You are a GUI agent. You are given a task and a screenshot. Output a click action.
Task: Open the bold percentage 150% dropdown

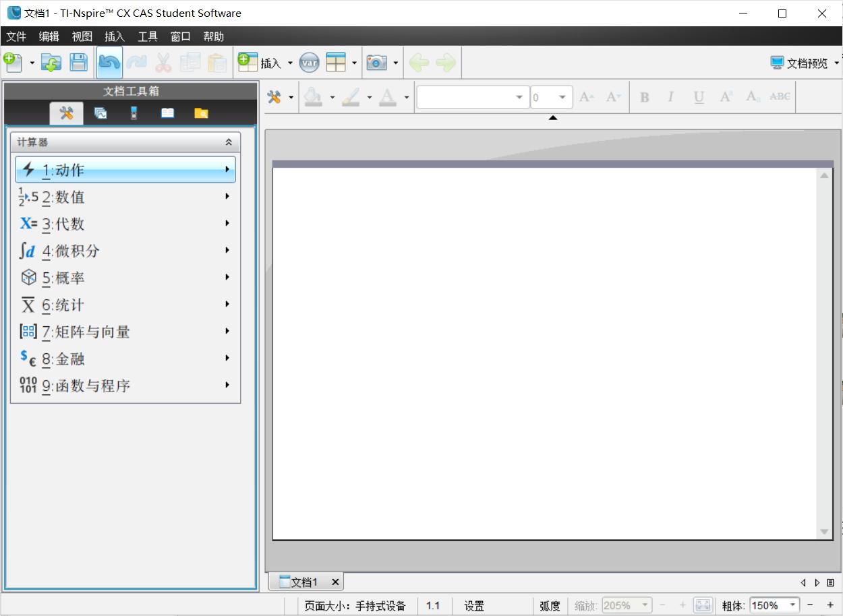(x=792, y=605)
